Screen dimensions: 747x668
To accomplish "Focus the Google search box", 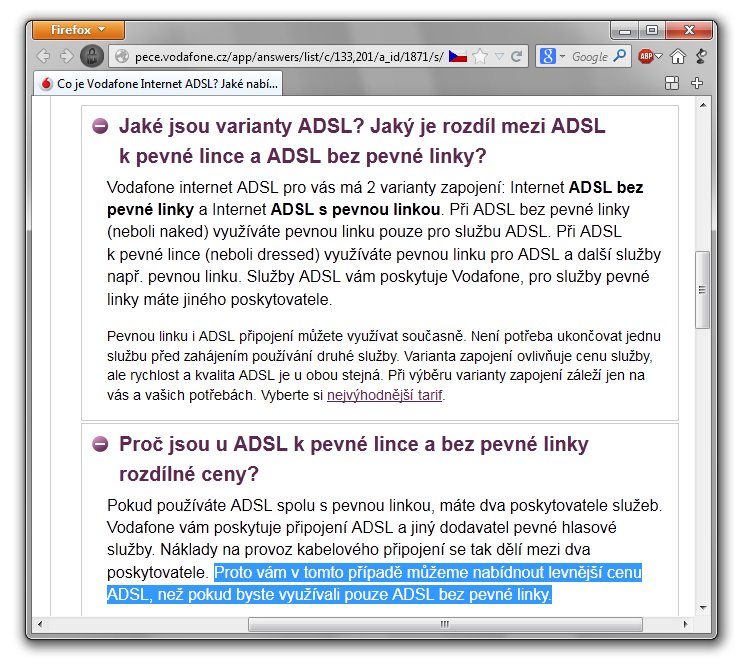I will pyautogui.click(x=590, y=57).
